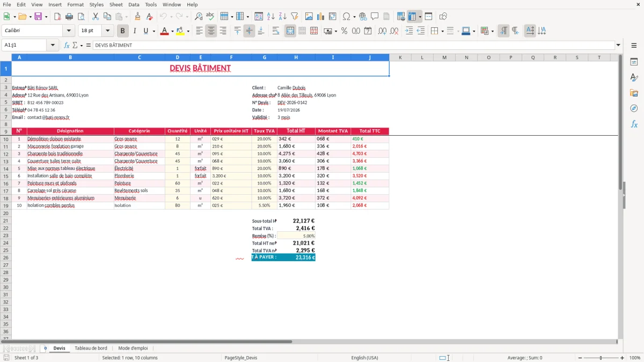Click the Increase Indent icon
644x362 pixels.
(409, 31)
